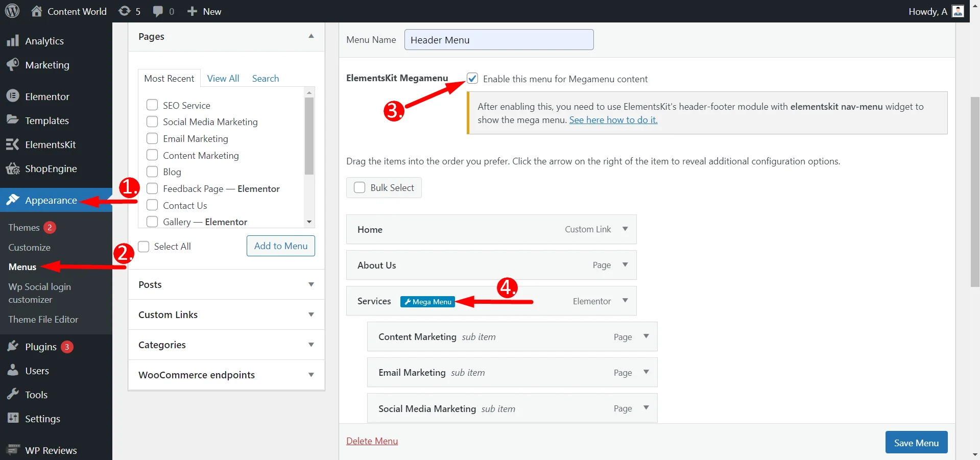
Task: Click the pages list scrollbar thumb
Action: pos(309,135)
